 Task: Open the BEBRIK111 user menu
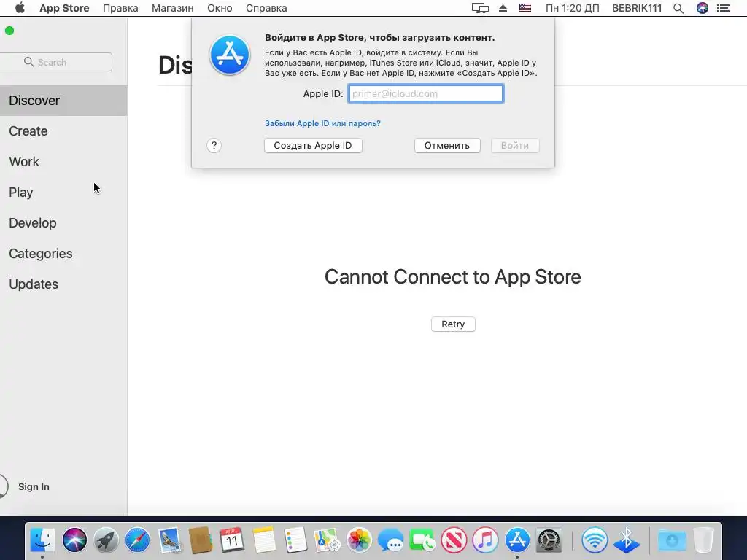pyautogui.click(x=636, y=8)
